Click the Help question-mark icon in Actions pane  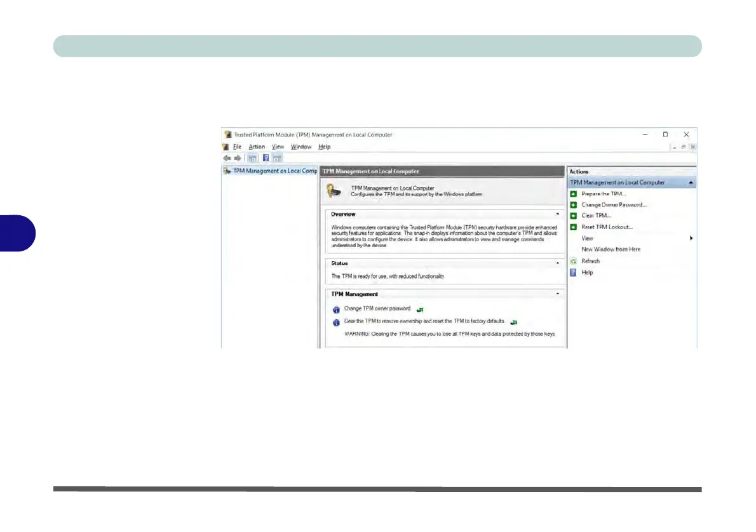(x=573, y=273)
